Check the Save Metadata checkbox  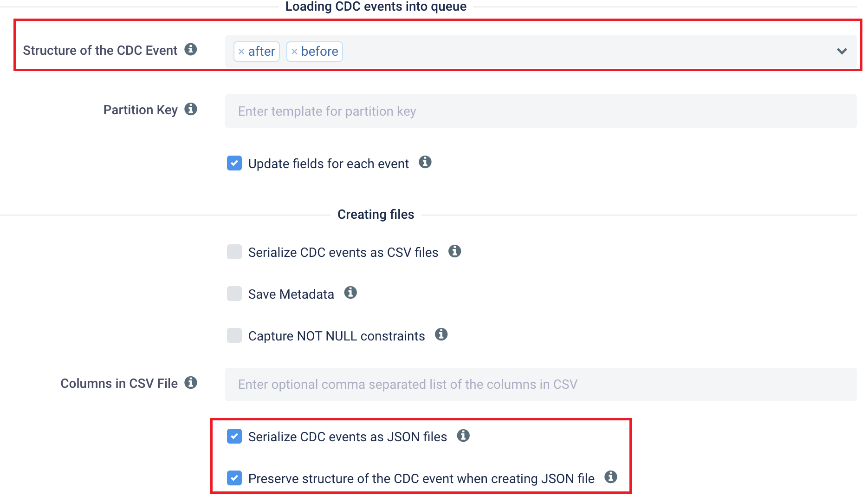pos(234,294)
